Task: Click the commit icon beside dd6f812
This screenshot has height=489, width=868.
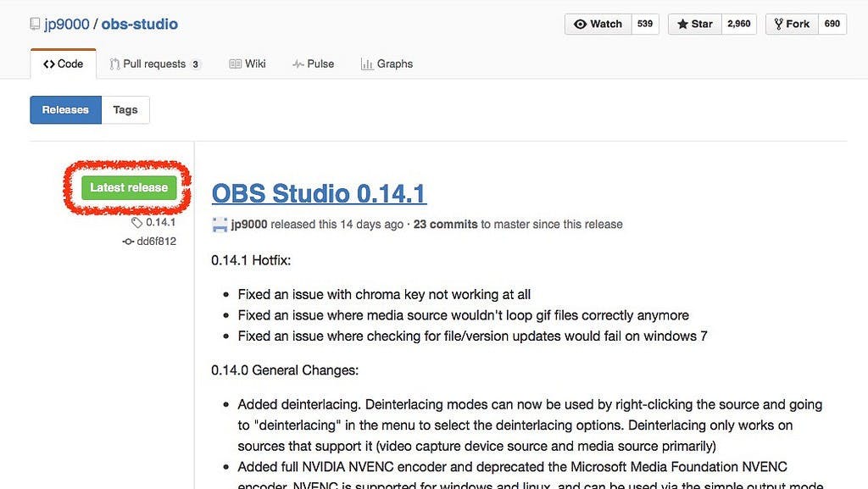Action: click(x=128, y=242)
